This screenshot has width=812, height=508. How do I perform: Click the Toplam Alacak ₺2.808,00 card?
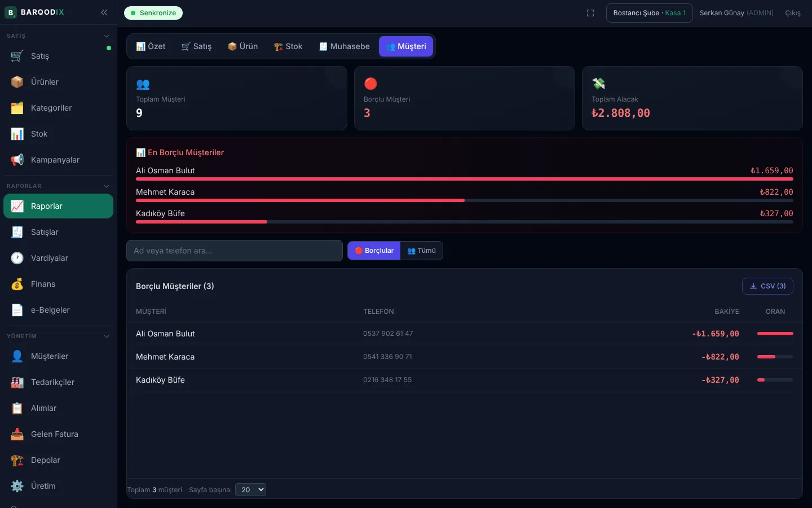tap(692, 98)
